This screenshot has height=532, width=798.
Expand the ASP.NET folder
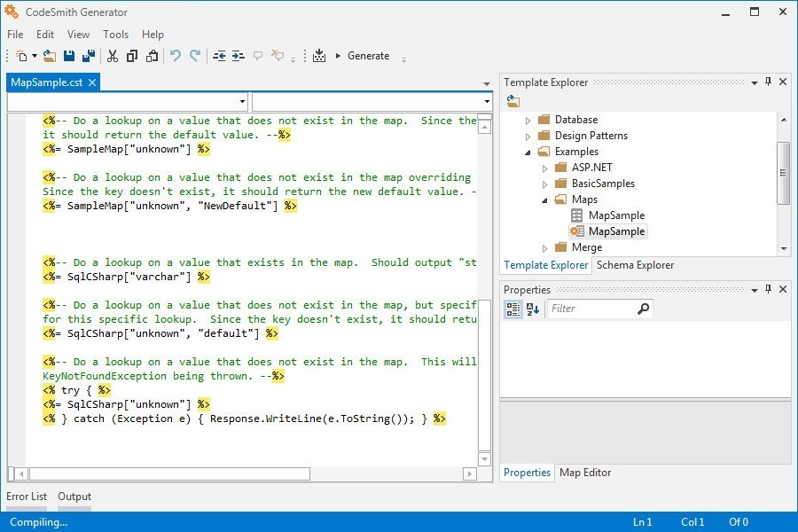[x=544, y=168]
